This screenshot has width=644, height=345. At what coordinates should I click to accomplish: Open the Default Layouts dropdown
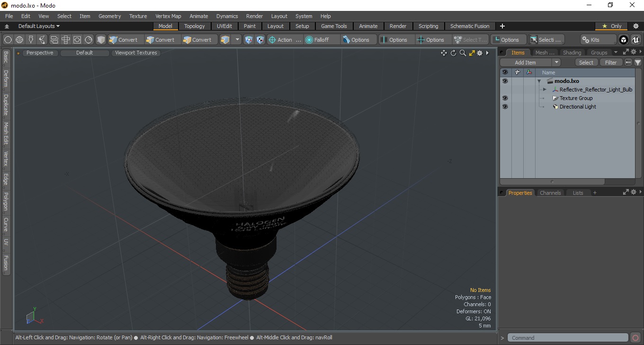pos(39,26)
